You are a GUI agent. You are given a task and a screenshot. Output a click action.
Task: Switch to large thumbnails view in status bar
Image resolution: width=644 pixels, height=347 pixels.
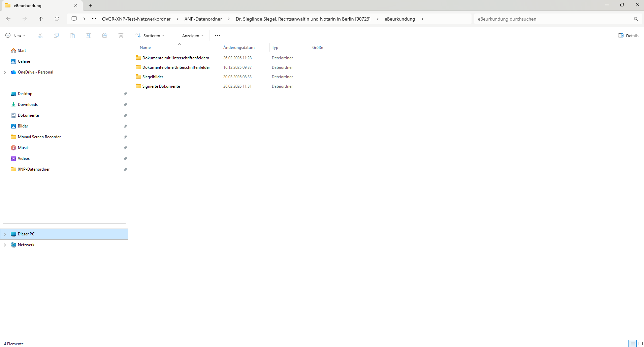[x=640, y=344]
